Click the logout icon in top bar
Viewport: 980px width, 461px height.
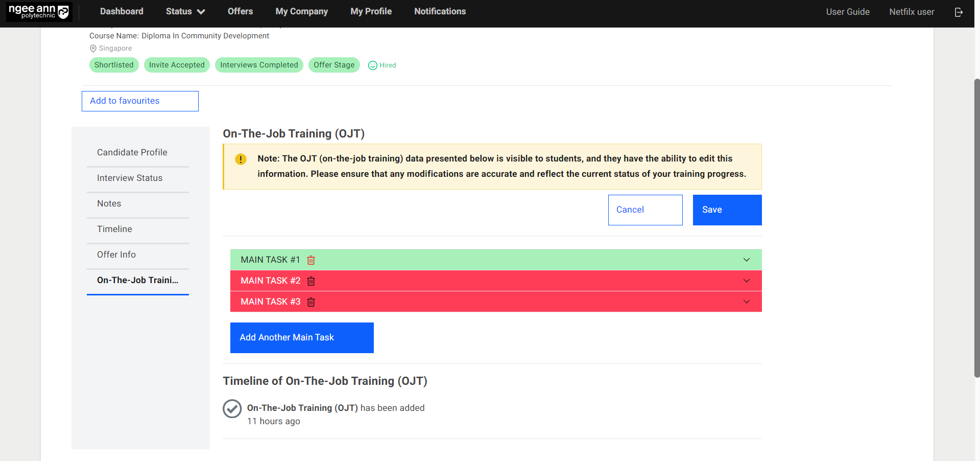click(x=959, y=12)
